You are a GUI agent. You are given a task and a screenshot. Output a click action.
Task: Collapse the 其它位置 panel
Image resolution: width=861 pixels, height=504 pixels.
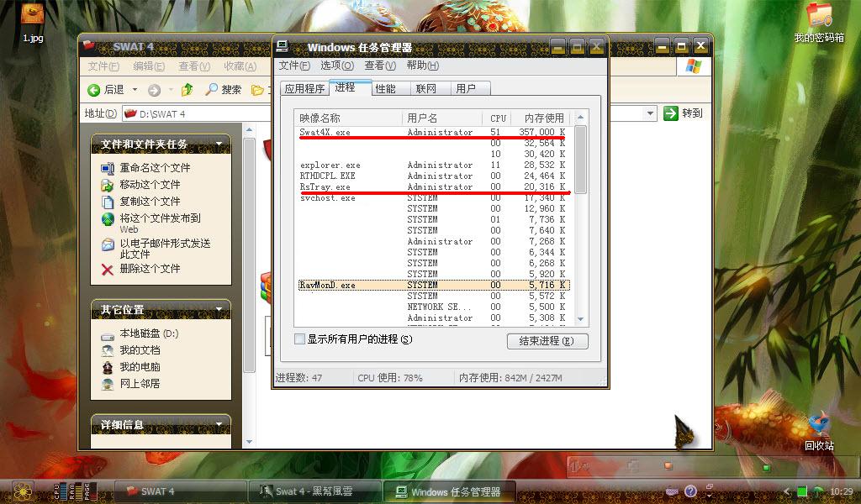point(219,310)
